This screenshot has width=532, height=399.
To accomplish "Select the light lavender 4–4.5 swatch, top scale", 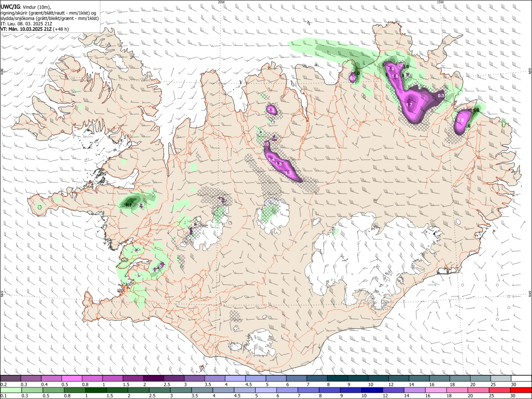I will tap(235, 379).
